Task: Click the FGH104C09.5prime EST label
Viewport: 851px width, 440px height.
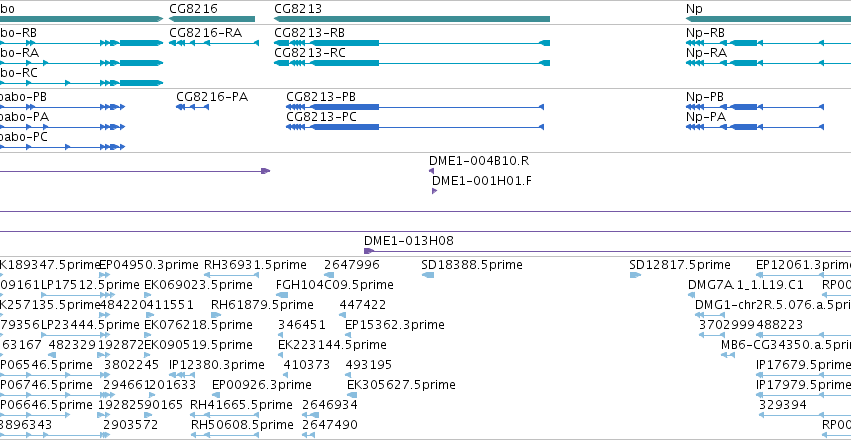Action: [x=335, y=285]
